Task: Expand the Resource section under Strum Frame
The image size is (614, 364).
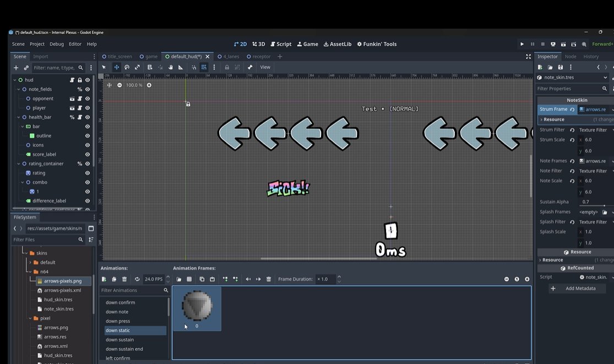Action: tap(541, 119)
